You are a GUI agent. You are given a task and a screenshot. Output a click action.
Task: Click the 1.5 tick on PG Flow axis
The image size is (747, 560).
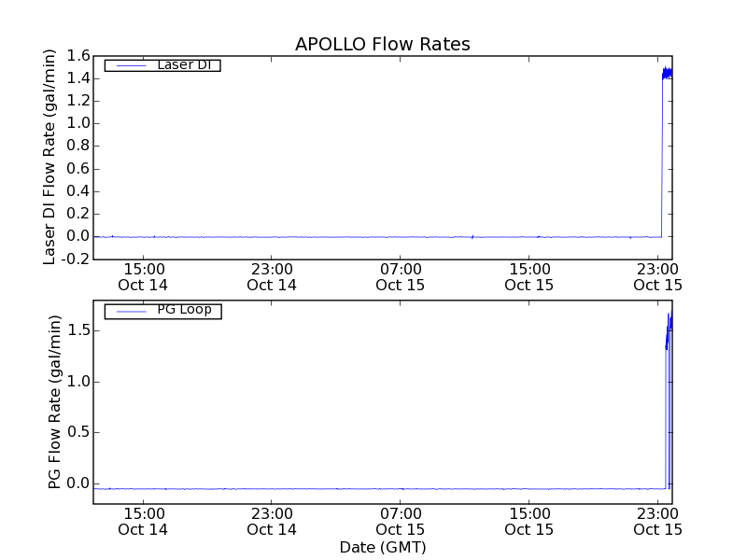tap(78, 330)
